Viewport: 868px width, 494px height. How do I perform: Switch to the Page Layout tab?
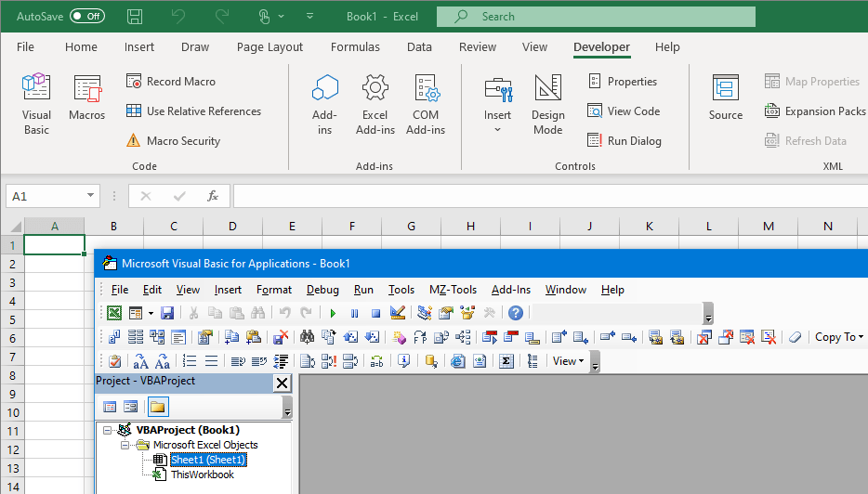(x=270, y=47)
